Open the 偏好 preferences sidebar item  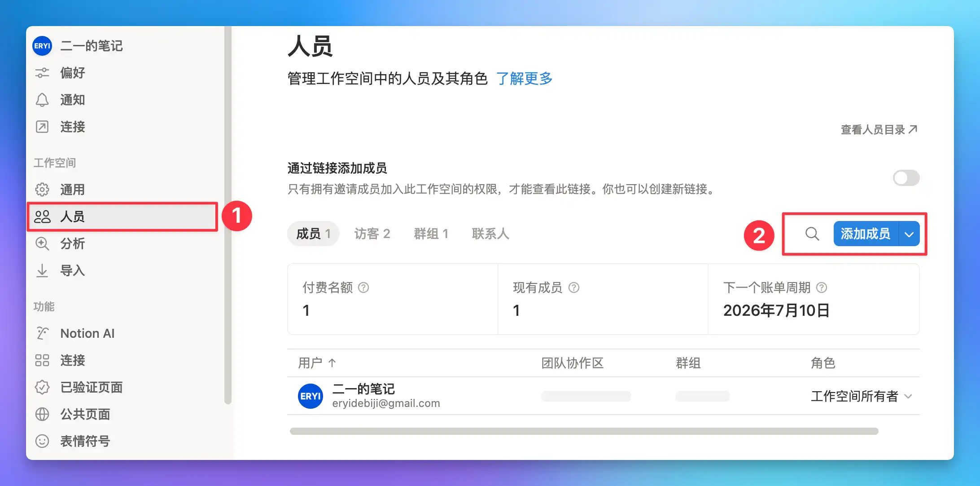tap(72, 73)
